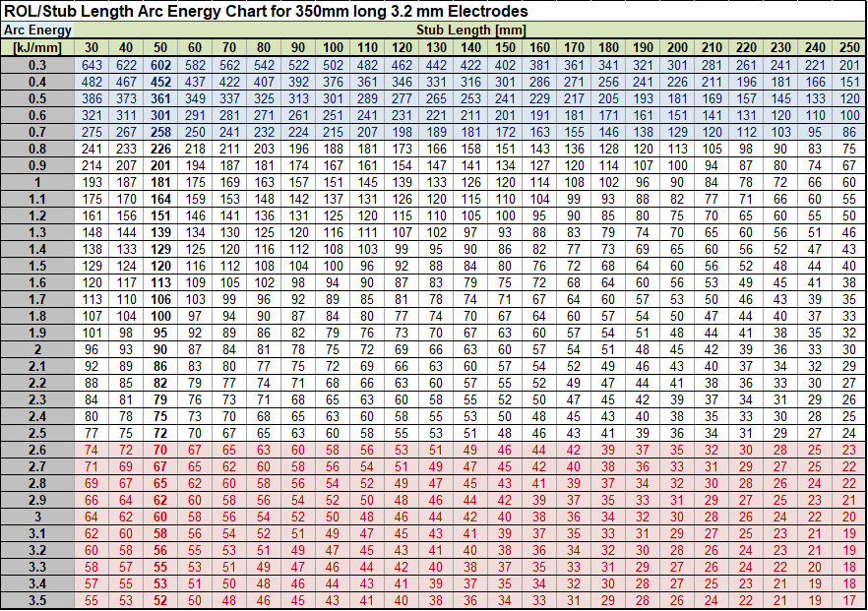Select arc energy row header 0.7

pyautogui.click(x=37, y=132)
